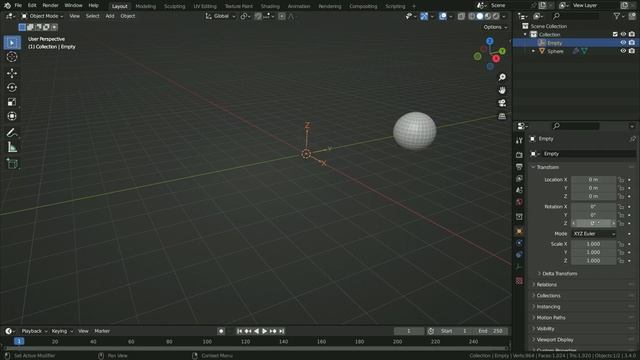Click the Add Cube tool
The width and height of the screenshot is (640, 360).
pos(12,164)
